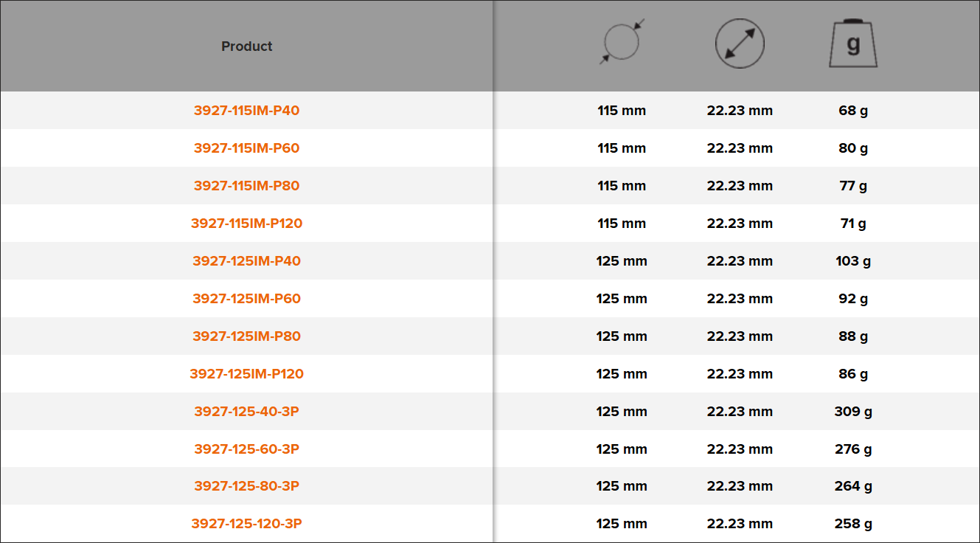
Task: Select the 88 g weight cell
Action: 853,336
